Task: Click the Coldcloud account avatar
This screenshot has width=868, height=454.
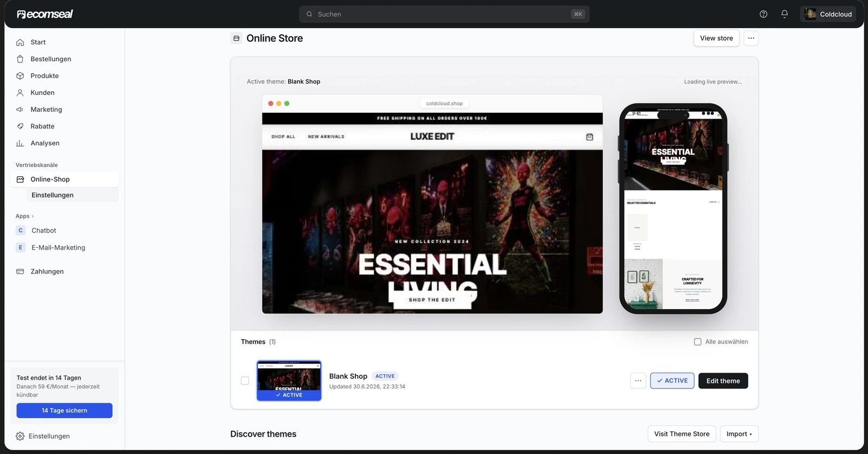Action: 810,14
